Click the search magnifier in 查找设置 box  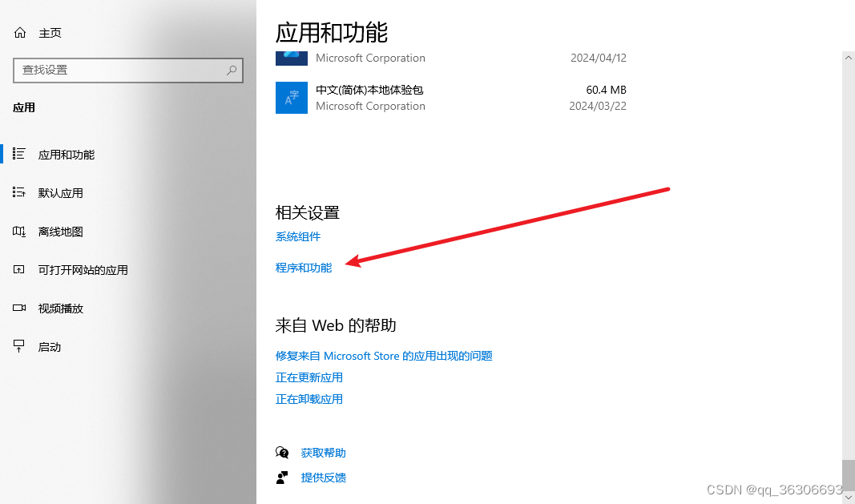(232, 70)
